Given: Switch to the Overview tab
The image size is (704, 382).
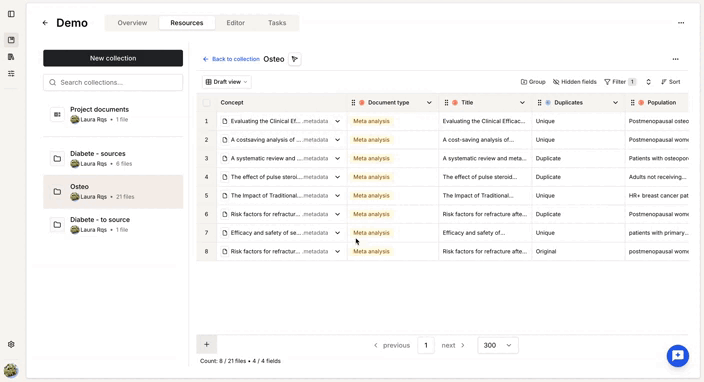Looking at the screenshot, I should 132,23.
